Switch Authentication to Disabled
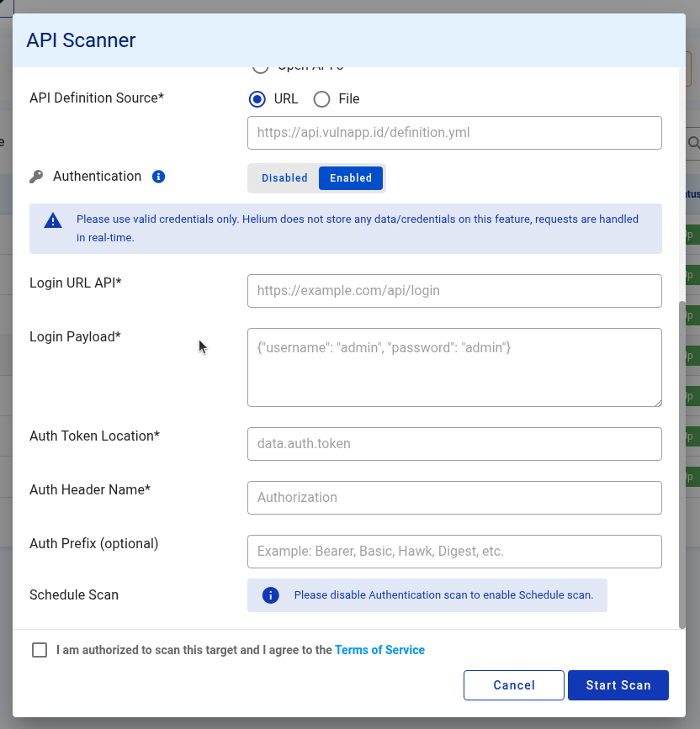The image size is (700, 729). 284,178
